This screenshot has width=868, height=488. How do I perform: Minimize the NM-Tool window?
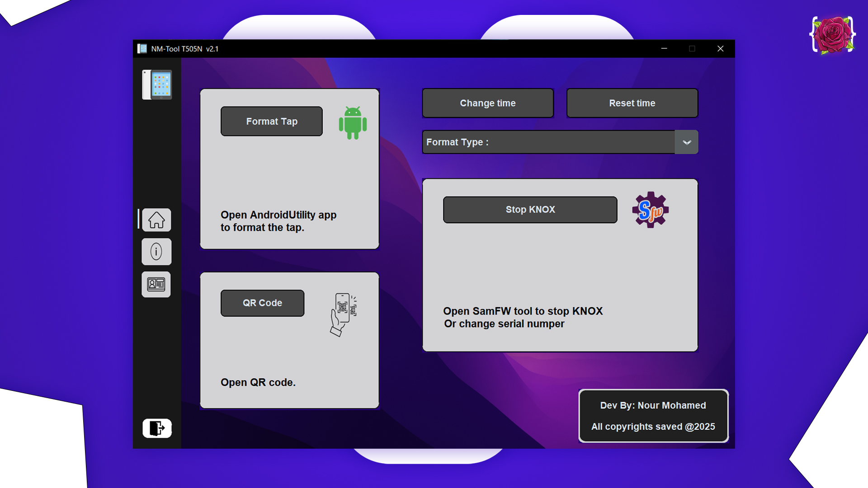(x=664, y=48)
